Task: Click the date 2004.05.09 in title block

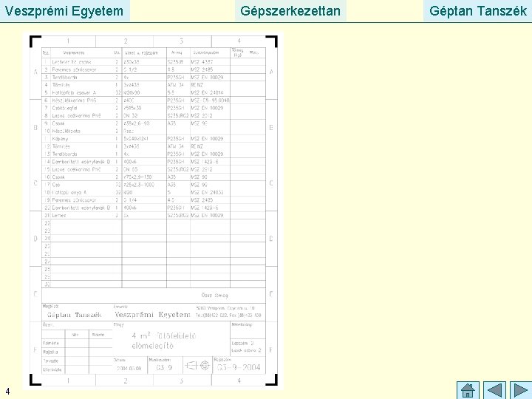Action: 129,369
